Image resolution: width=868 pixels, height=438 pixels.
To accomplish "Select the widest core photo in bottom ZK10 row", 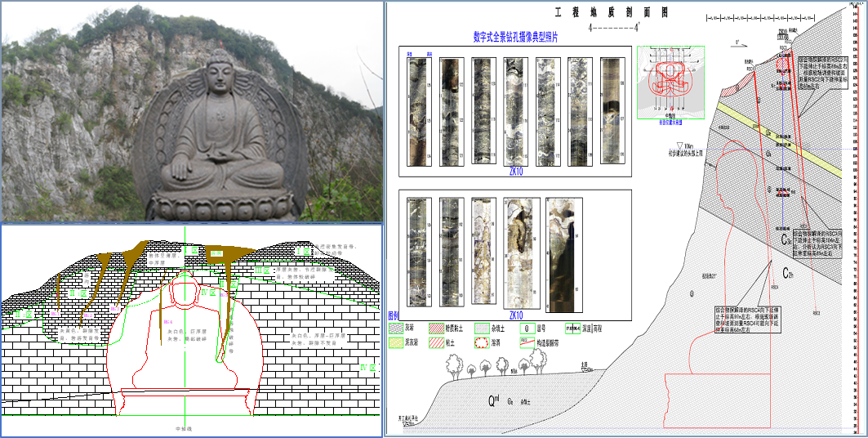I will point(563,253).
